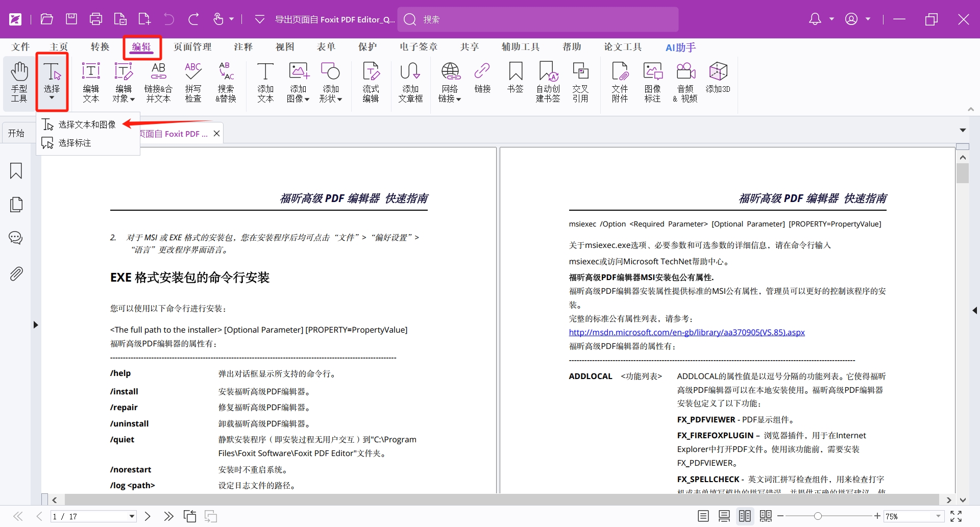Image resolution: width=980 pixels, height=527 pixels.
Task: Enable single page view mode
Action: [703, 516]
